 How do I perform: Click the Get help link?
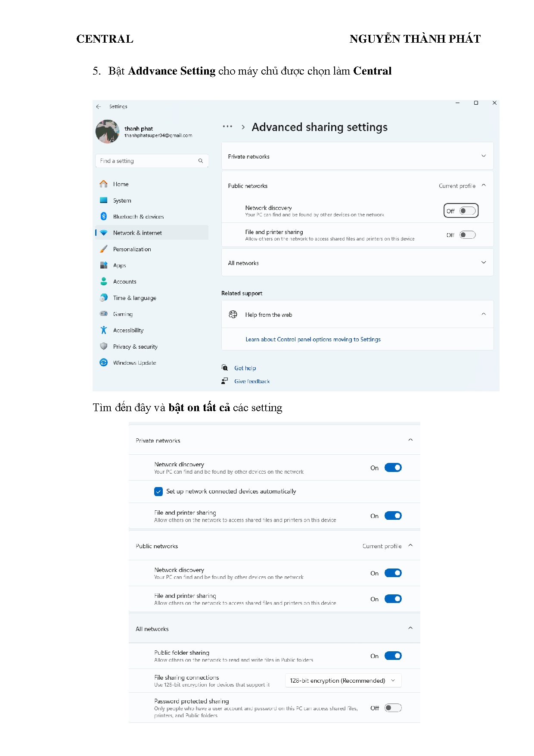(245, 368)
